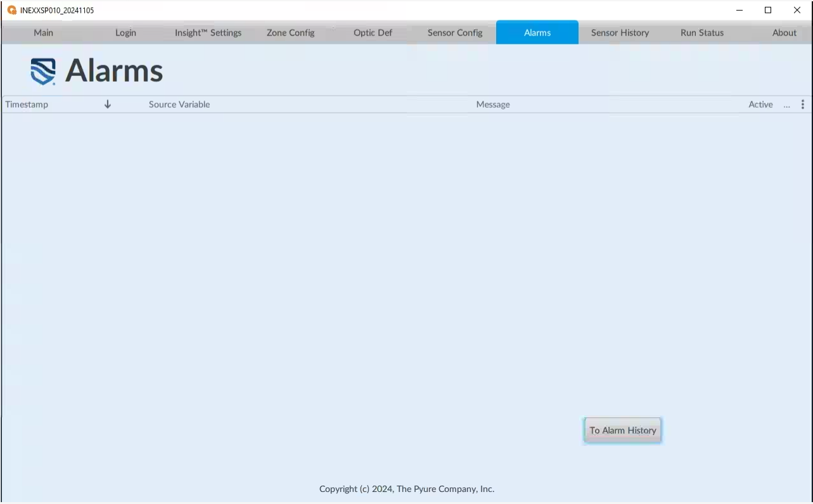Screen dimensions: 813x504
Task: Click the application icon in title bar
Action: (11, 10)
